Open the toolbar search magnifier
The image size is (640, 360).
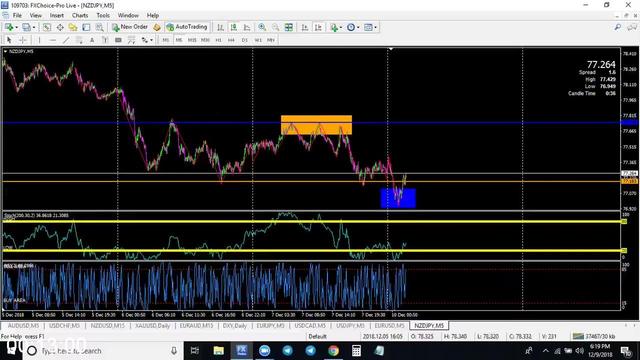pos(618,27)
